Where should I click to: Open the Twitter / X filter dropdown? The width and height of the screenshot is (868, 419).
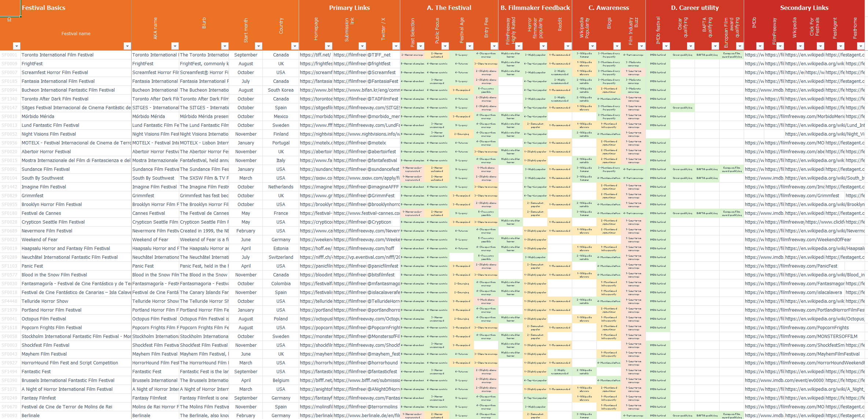click(396, 46)
